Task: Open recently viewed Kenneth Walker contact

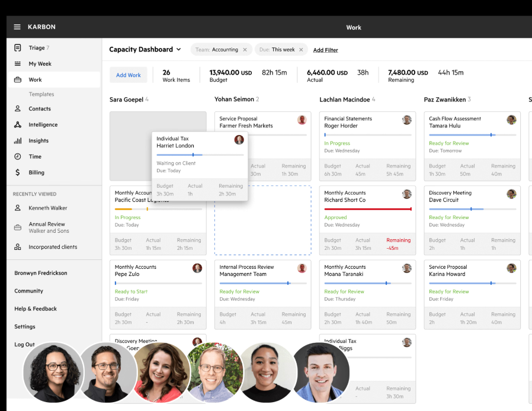Action: point(48,208)
